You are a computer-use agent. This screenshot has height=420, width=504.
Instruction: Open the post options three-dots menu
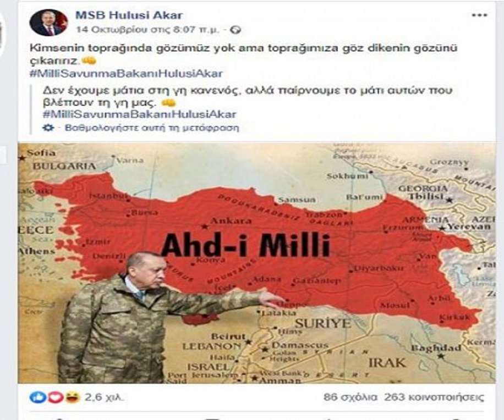pyautogui.click(x=480, y=15)
